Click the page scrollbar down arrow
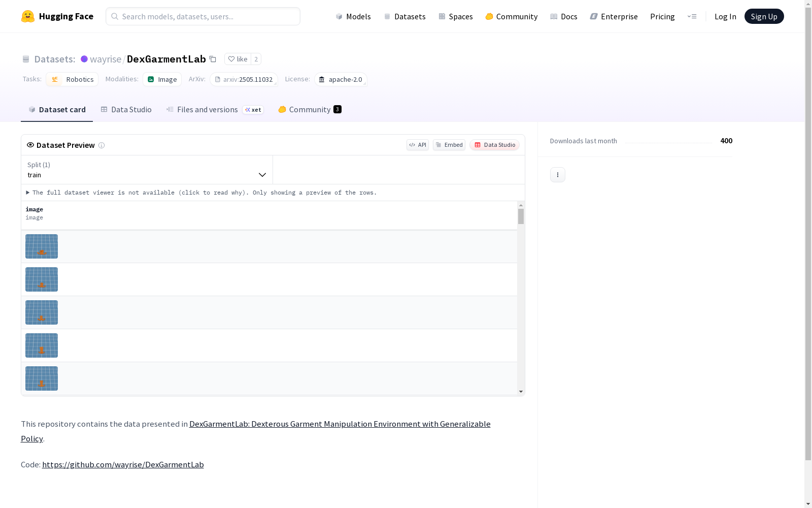 [808, 504]
